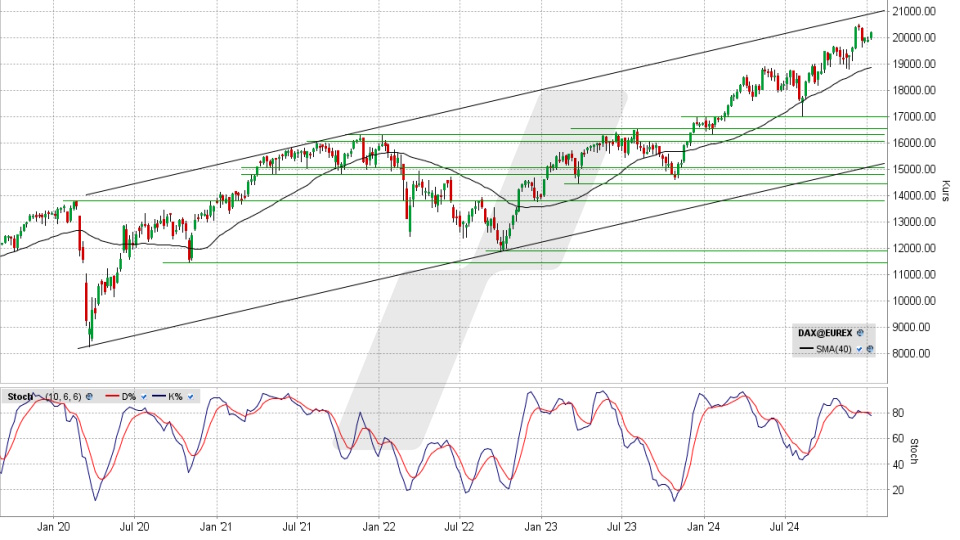The height and width of the screenshot is (540, 960).
Task: Click the 20000.00 price axis label
Action: coord(914,37)
